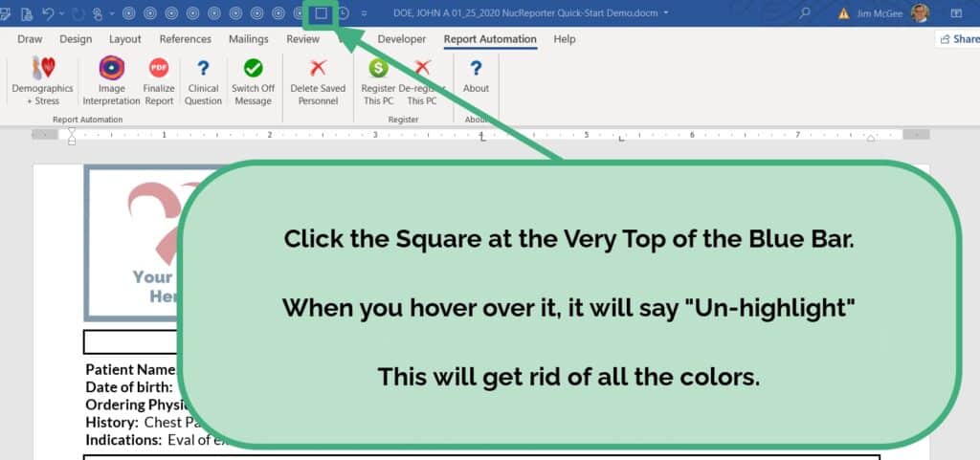This screenshot has width=980, height=460.
Task: Expand the undo history dropdown arrow
Action: click(x=62, y=13)
